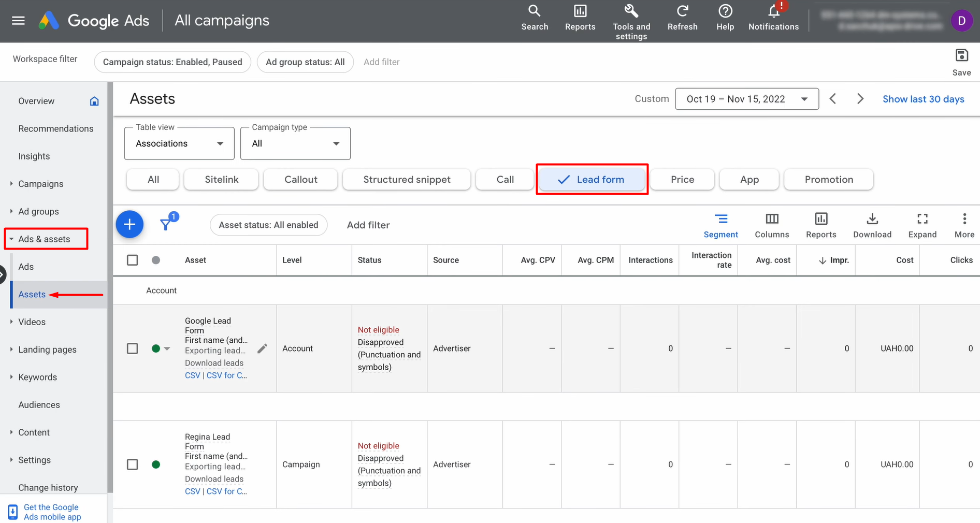Check the Regina Lead Form row checkbox
980x523 pixels.
click(x=133, y=464)
